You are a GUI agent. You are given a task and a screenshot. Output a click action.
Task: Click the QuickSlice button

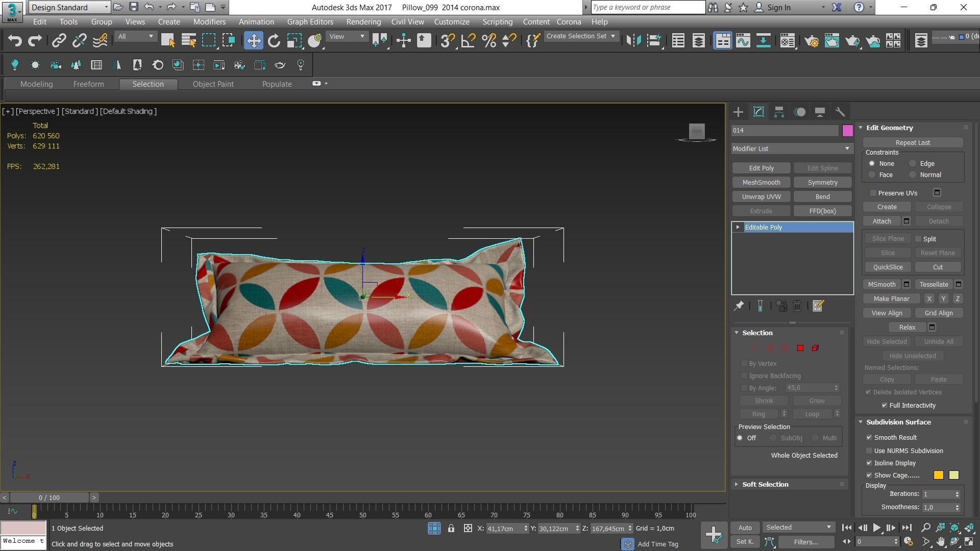click(888, 267)
